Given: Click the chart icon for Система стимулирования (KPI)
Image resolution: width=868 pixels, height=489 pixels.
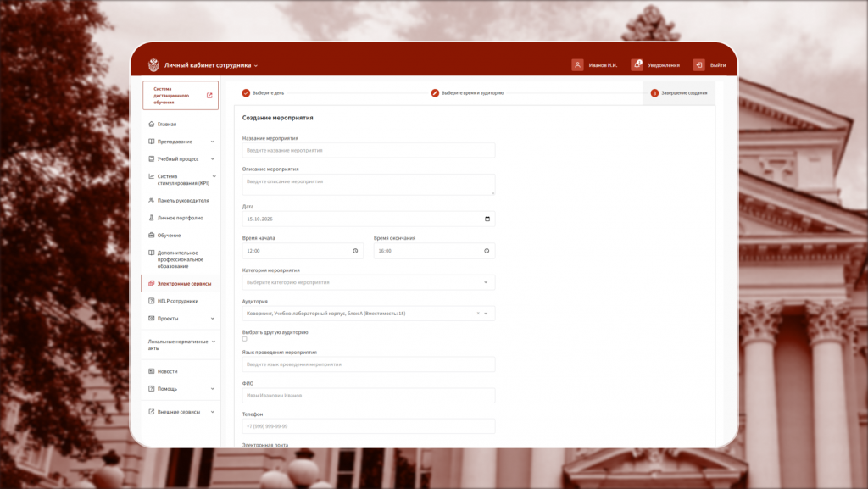Looking at the screenshot, I should [x=151, y=176].
